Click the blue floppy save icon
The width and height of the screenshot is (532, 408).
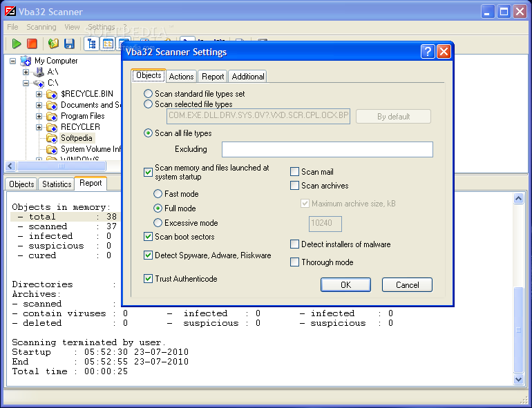pos(69,43)
